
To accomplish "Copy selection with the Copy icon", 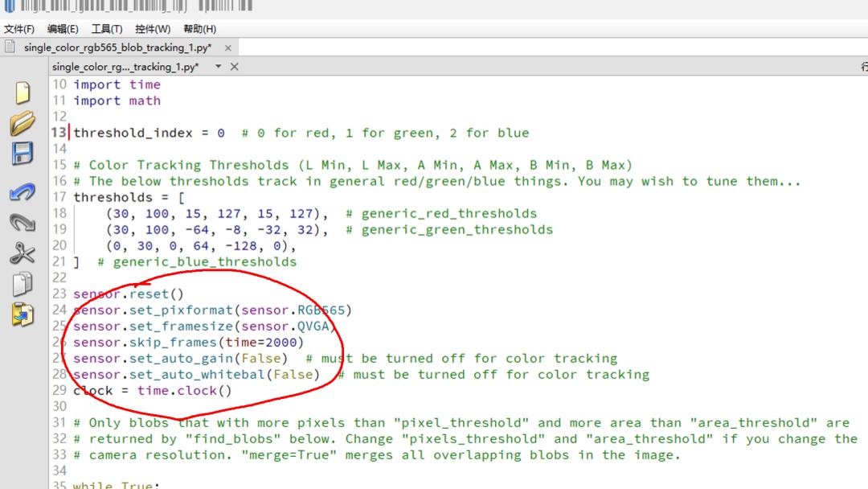I will (x=23, y=284).
